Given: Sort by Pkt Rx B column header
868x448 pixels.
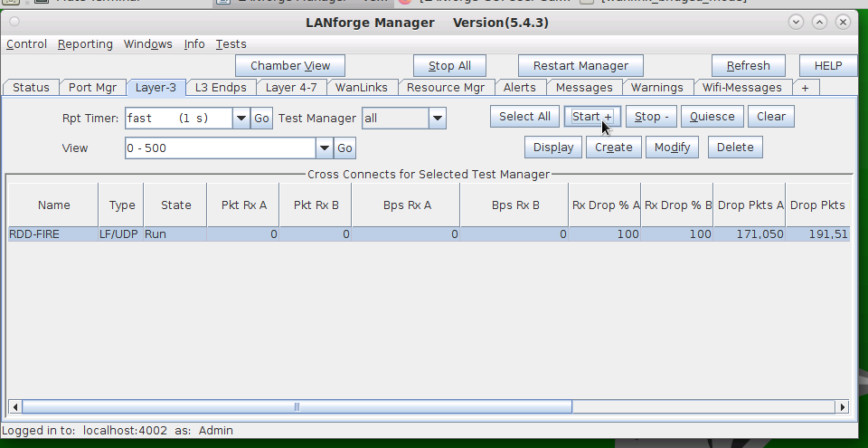Looking at the screenshot, I should point(316,205).
